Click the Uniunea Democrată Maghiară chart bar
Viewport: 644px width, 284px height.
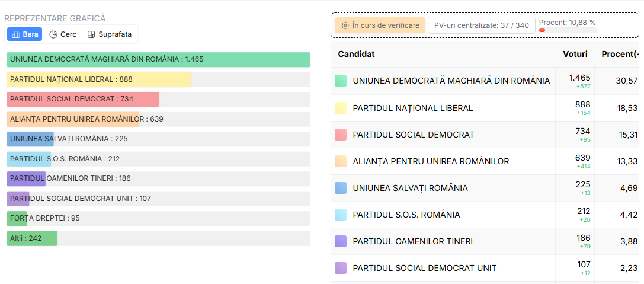point(158,59)
